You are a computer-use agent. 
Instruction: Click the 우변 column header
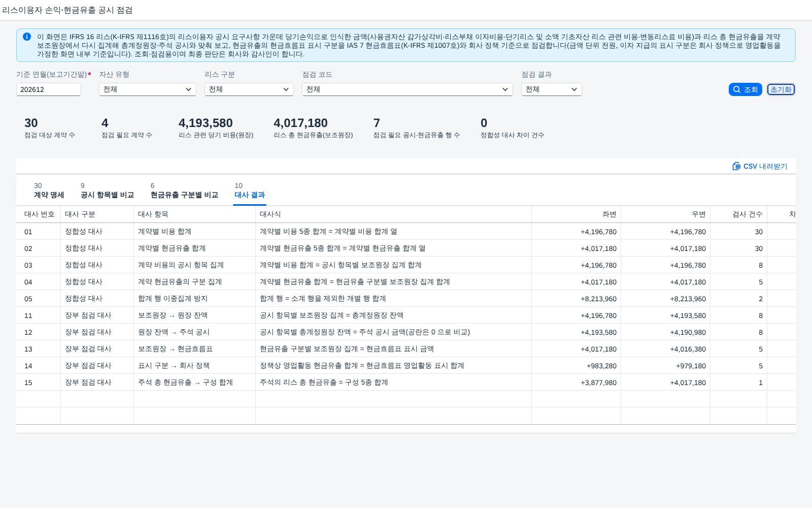click(x=666, y=214)
